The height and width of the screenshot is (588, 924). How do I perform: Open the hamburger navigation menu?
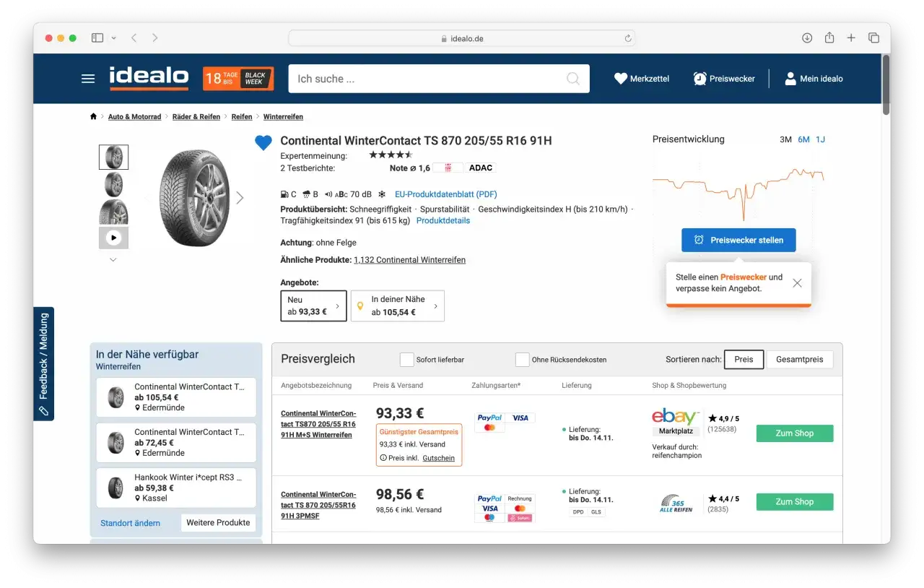point(87,79)
